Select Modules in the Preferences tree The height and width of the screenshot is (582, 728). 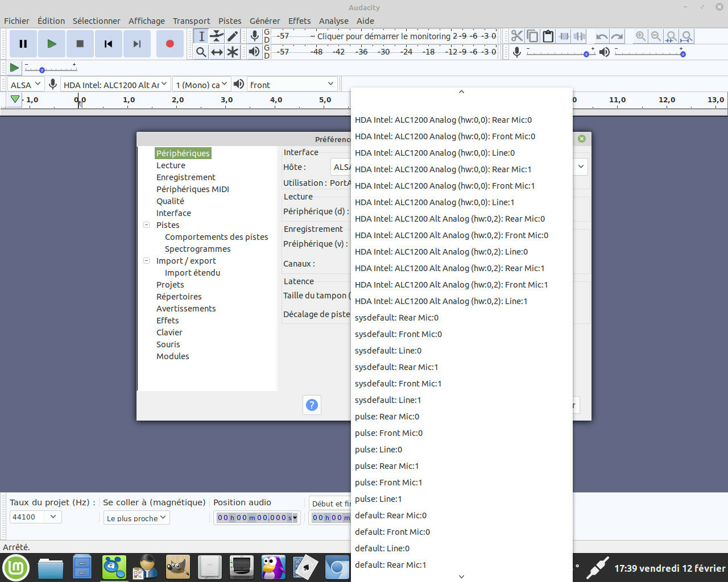coord(172,356)
